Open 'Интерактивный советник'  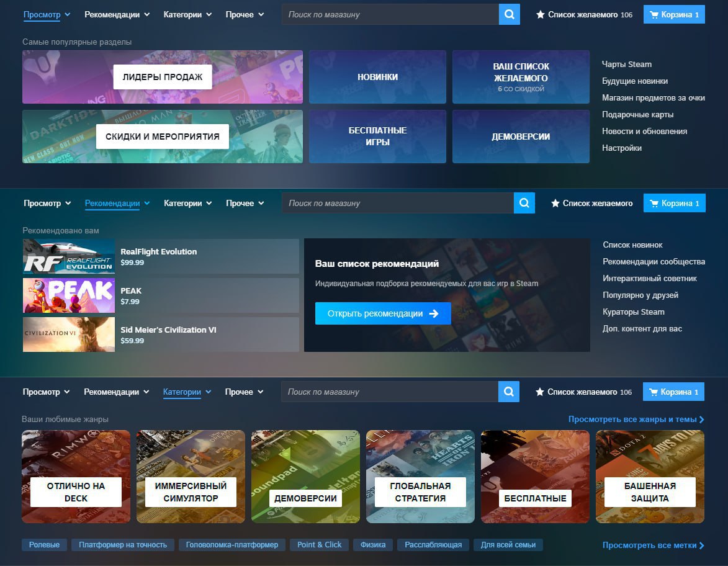point(650,278)
